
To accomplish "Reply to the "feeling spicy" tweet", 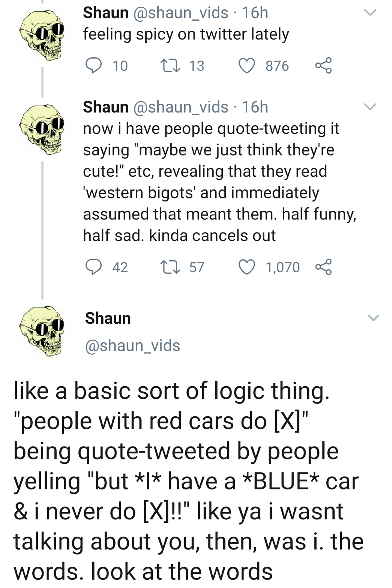I will click(93, 66).
